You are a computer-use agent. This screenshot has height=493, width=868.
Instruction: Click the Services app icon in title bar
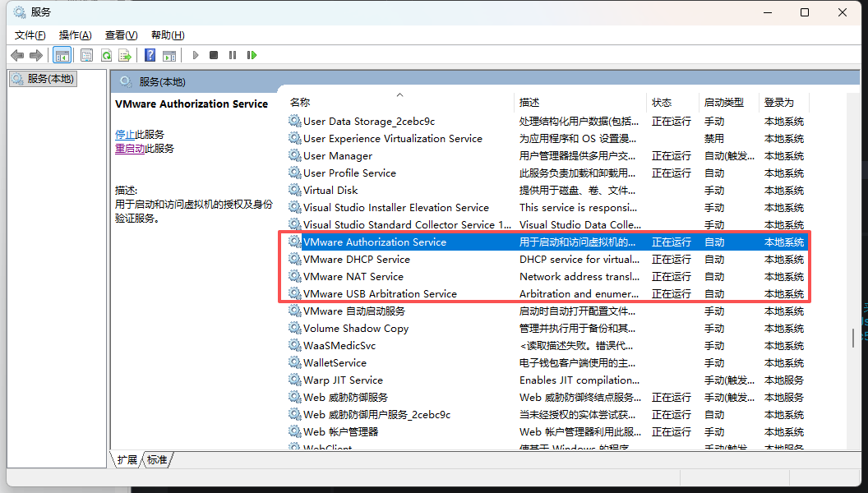tap(20, 12)
